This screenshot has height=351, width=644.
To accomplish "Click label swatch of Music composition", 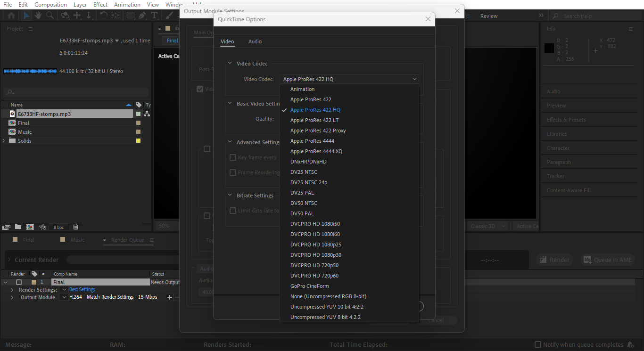I will click(139, 132).
